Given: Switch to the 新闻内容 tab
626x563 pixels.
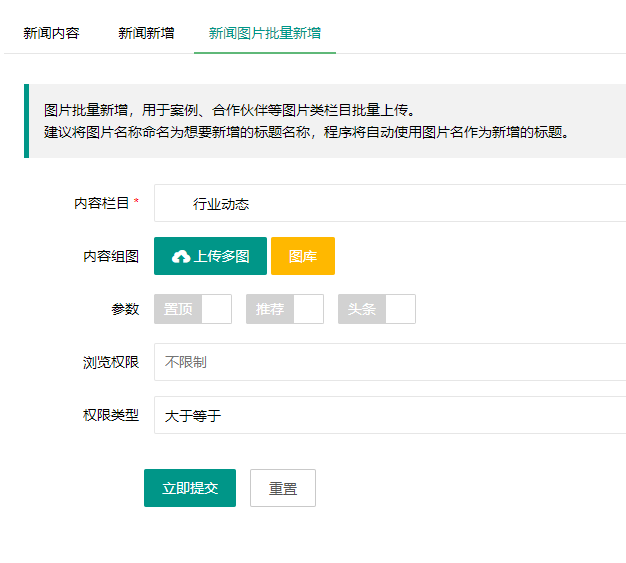Looking at the screenshot, I should (51, 33).
